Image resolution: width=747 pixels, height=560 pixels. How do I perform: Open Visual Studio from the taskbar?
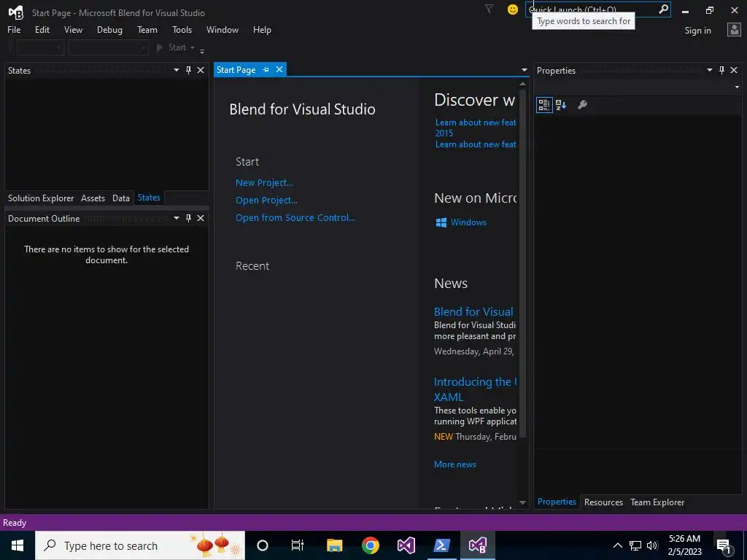406,545
